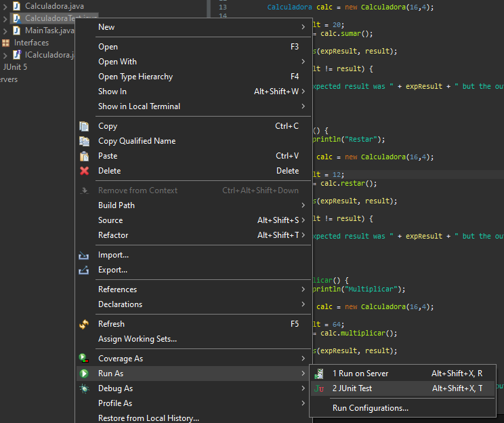The width and height of the screenshot is (504, 423).
Task: Click line number 13 in editor gutter
Action: click(x=223, y=7)
